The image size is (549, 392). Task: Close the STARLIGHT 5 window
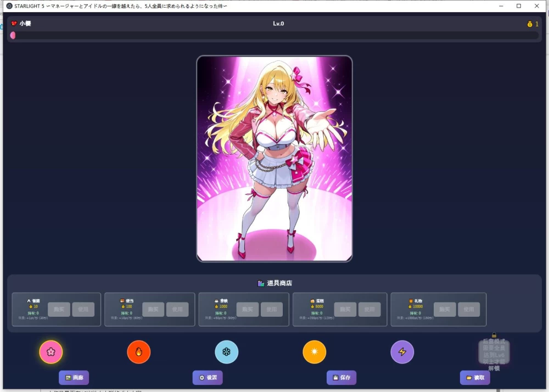[x=537, y=6]
